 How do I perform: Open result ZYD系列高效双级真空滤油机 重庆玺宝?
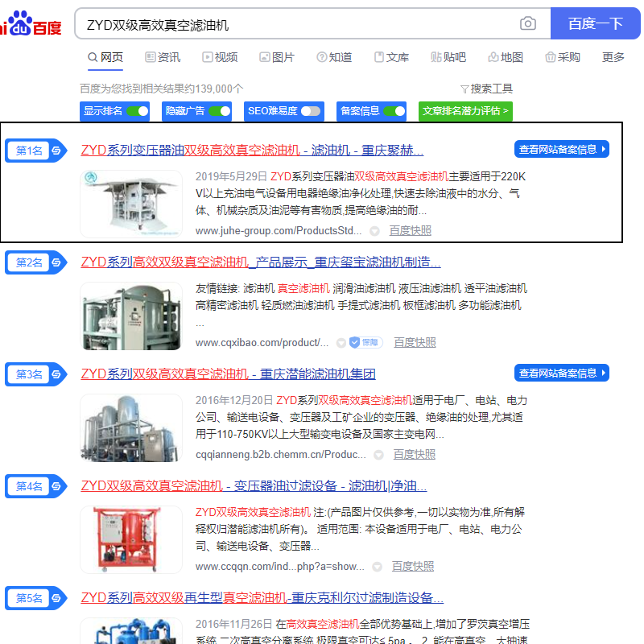coord(261,262)
